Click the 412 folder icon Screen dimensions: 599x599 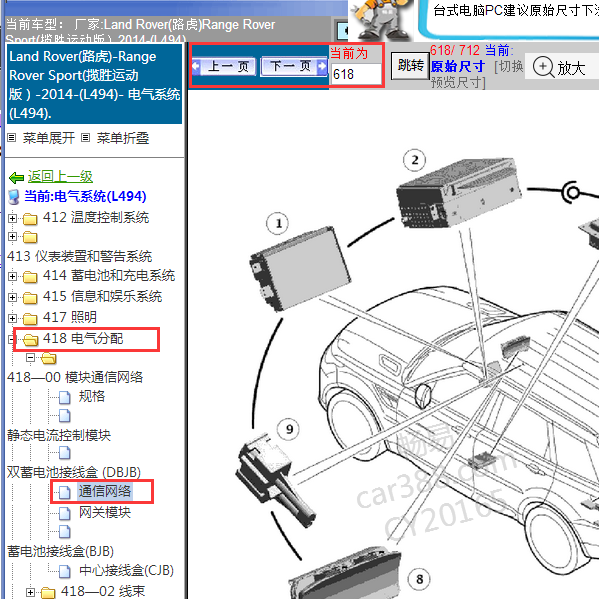(30, 219)
